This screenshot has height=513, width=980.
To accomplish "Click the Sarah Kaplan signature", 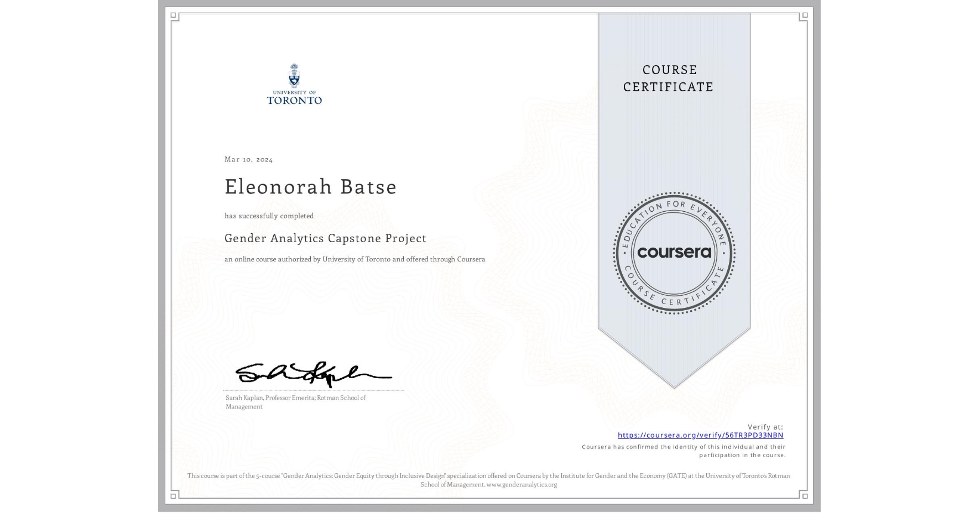I will (x=314, y=374).
